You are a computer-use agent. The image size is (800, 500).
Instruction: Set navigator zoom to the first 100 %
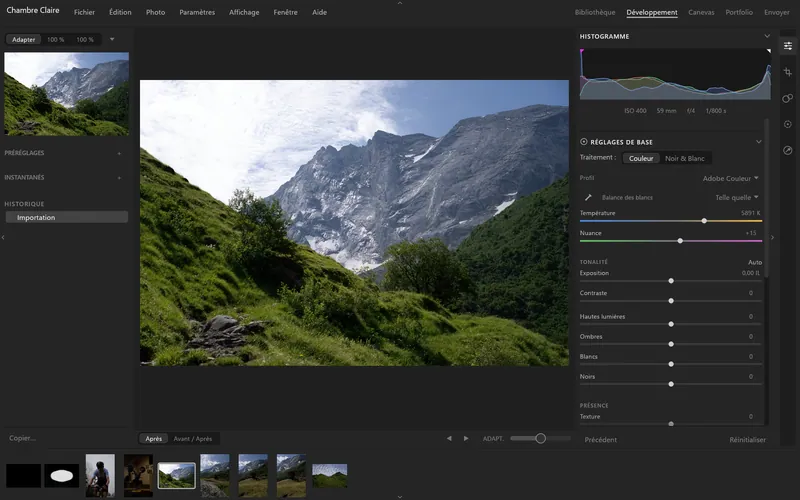tap(56, 39)
